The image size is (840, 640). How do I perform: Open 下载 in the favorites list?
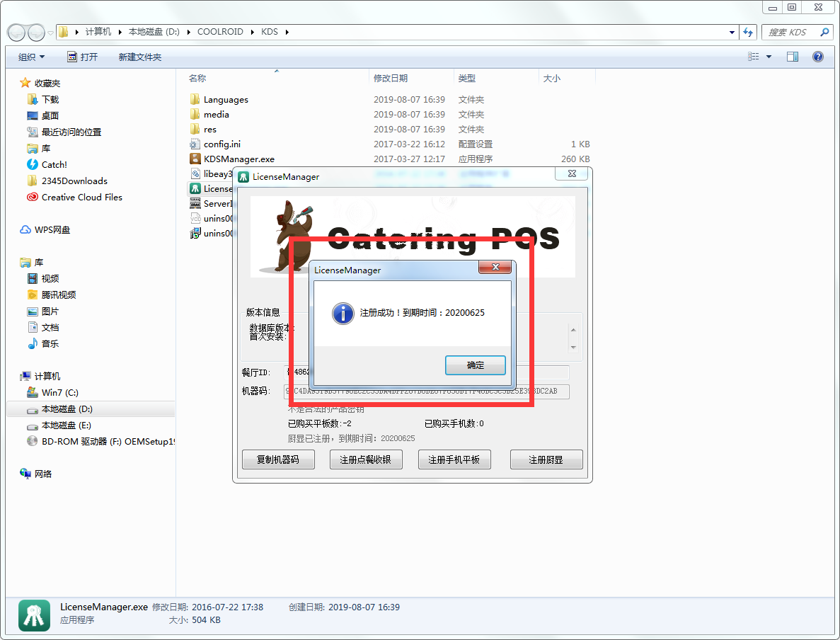coord(50,100)
